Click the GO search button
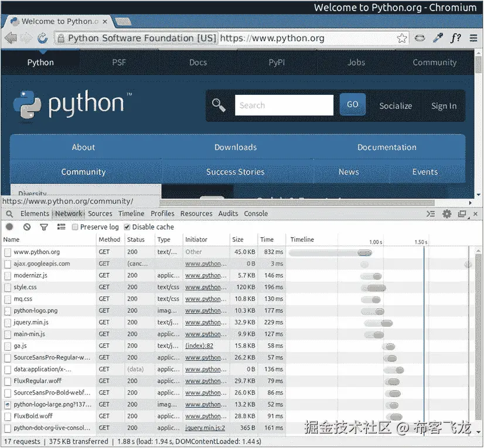 click(x=353, y=105)
